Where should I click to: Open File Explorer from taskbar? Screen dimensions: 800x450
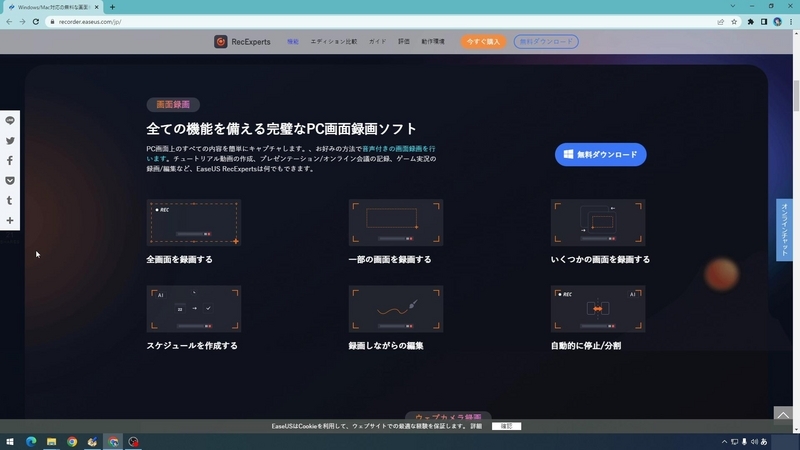52,442
